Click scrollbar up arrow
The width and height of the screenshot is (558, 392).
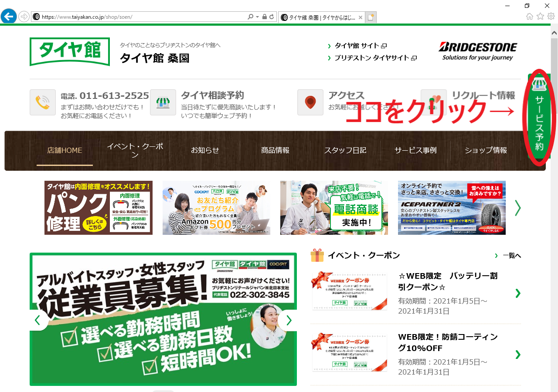(x=554, y=32)
